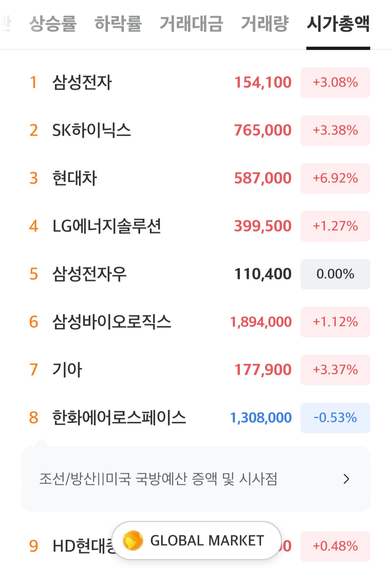Image resolution: width=392 pixels, height=570 pixels.
Task: Tap the 현대차 stock name
Action: click(75, 178)
